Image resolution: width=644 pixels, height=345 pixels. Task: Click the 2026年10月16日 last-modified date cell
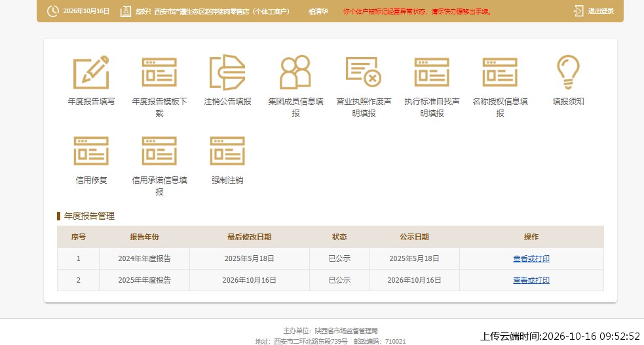point(250,280)
